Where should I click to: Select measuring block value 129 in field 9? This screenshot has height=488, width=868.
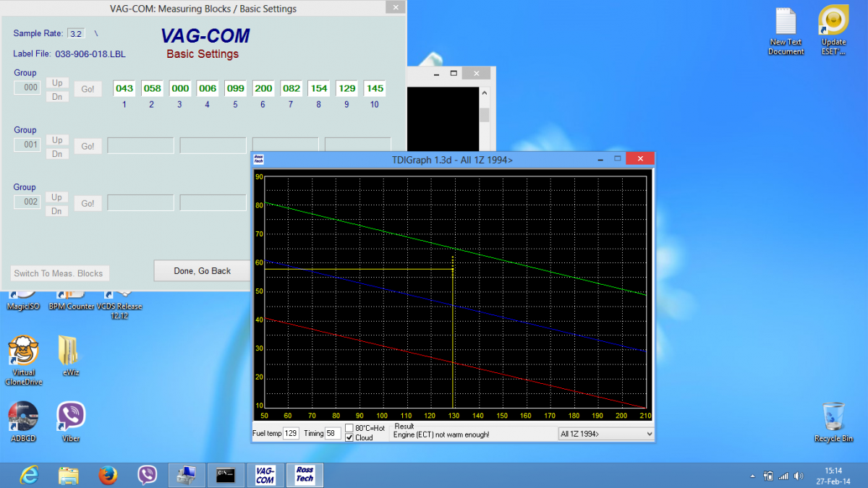click(x=347, y=88)
